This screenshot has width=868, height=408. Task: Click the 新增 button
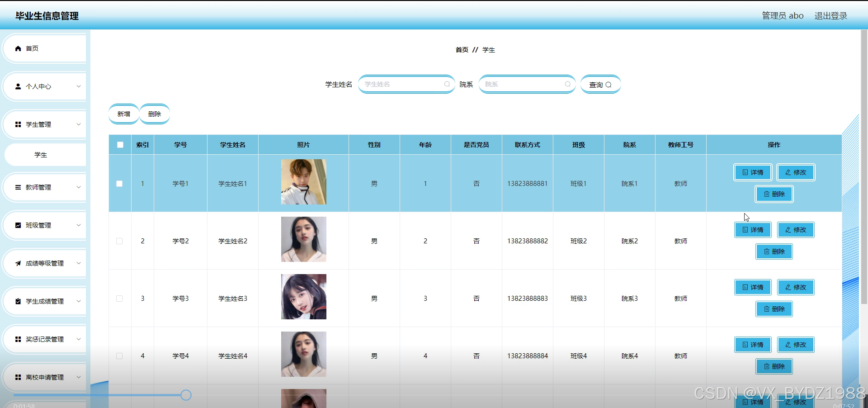click(x=124, y=114)
